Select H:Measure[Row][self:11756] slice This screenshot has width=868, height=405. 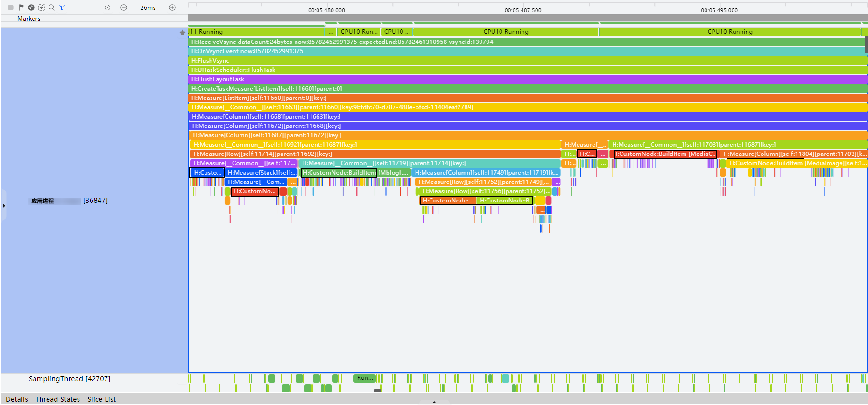pos(485,191)
